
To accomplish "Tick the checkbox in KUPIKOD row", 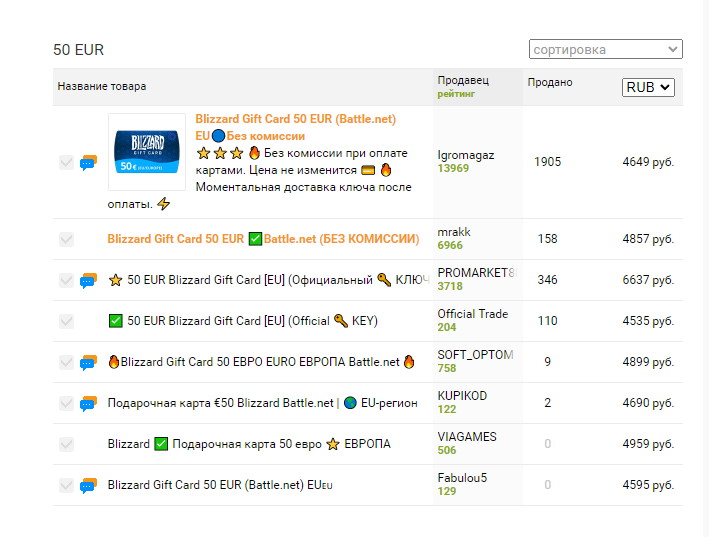I will click(x=66, y=403).
